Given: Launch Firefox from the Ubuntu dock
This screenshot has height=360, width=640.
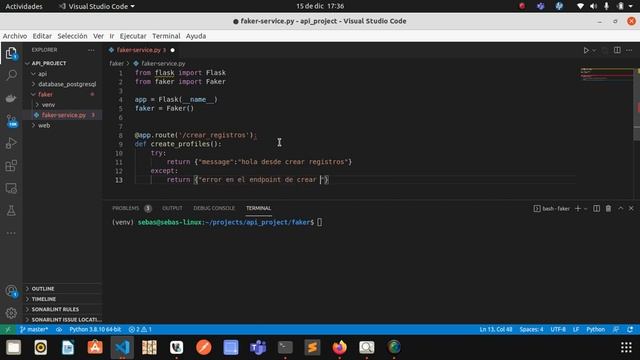Looking at the screenshot, I should [x=339, y=347].
